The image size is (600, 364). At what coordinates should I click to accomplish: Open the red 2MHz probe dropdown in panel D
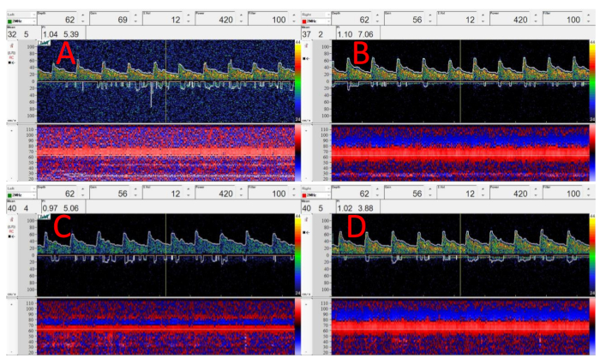click(x=327, y=194)
